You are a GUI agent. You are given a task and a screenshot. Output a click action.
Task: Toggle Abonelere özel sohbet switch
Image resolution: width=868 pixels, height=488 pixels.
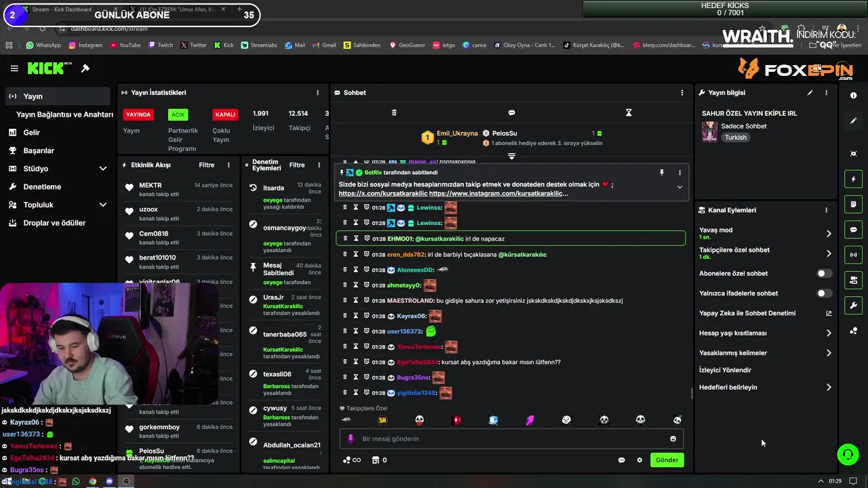824,274
